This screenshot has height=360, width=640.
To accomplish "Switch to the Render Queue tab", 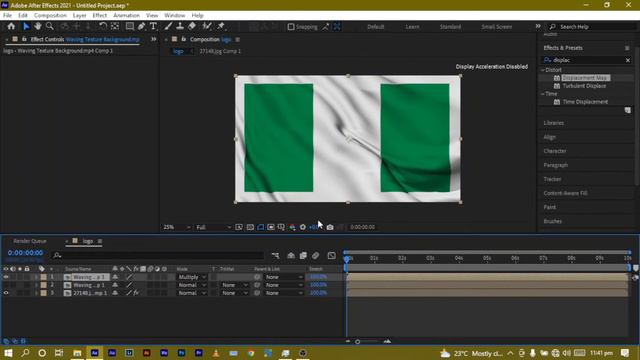I will 30,241.
